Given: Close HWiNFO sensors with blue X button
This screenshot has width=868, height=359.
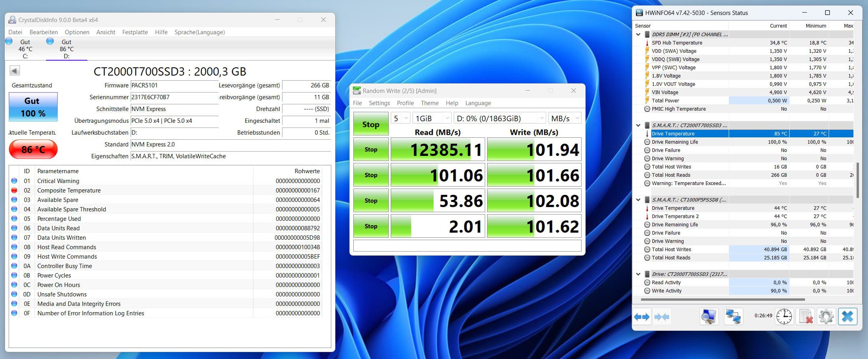Looking at the screenshot, I should tap(848, 316).
